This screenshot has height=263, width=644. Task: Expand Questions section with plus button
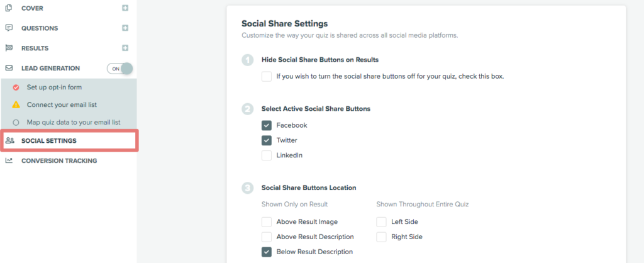(125, 28)
